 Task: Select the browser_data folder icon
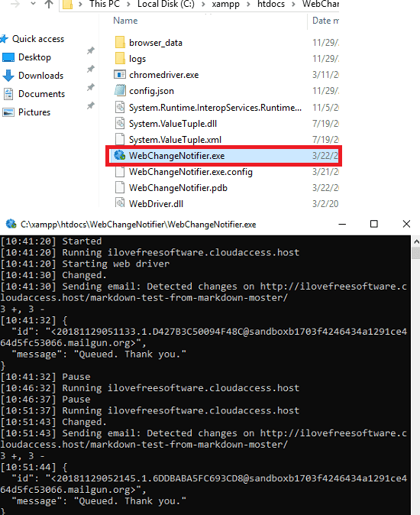point(120,42)
